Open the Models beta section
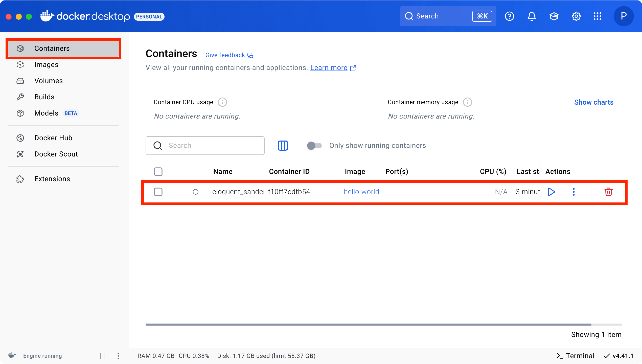This screenshot has width=642, height=364. [x=63, y=113]
